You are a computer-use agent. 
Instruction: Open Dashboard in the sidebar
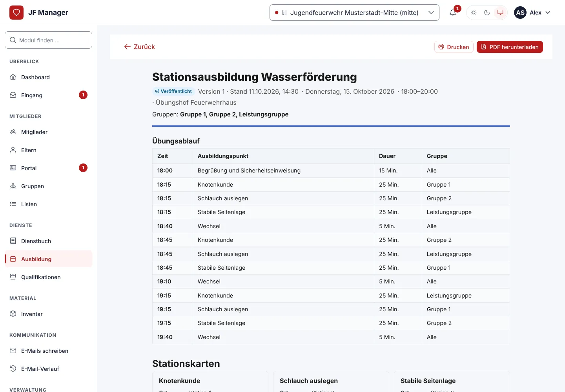pyautogui.click(x=48, y=77)
